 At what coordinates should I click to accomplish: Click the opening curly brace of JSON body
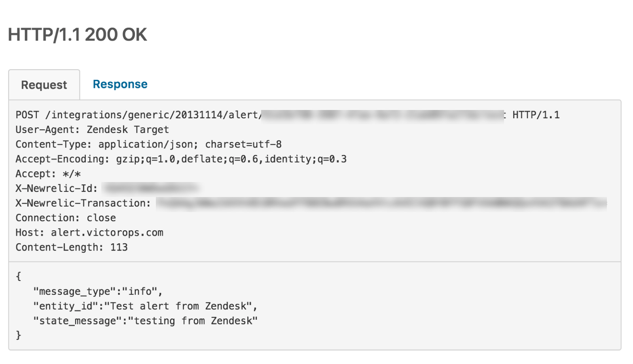click(18, 276)
